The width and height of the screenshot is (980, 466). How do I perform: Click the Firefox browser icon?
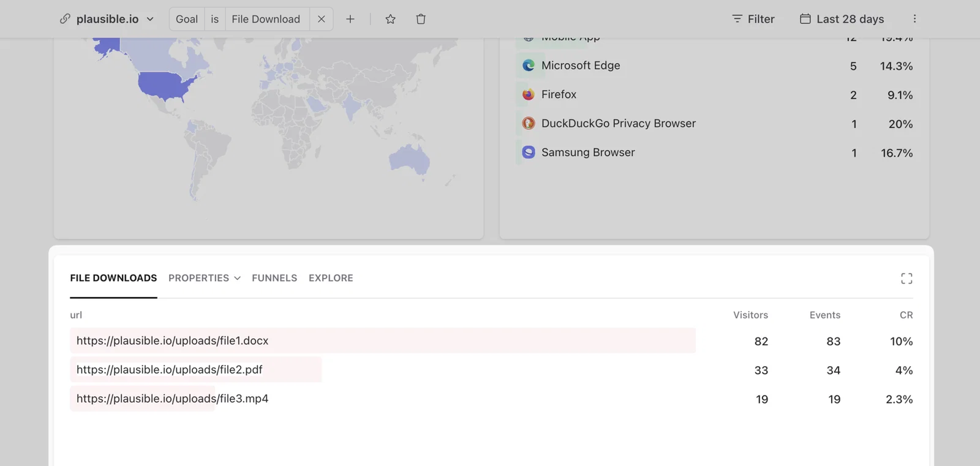(529, 94)
